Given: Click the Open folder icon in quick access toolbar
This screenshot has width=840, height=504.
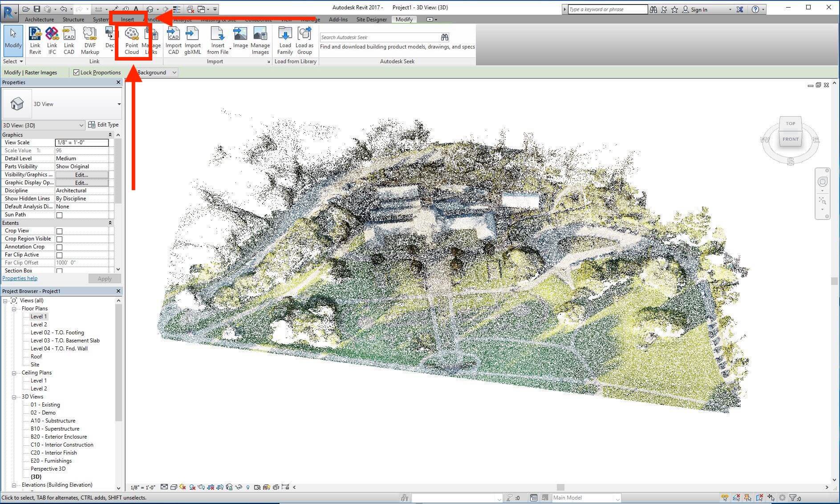Looking at the screenshot, I should coord(26,9).
